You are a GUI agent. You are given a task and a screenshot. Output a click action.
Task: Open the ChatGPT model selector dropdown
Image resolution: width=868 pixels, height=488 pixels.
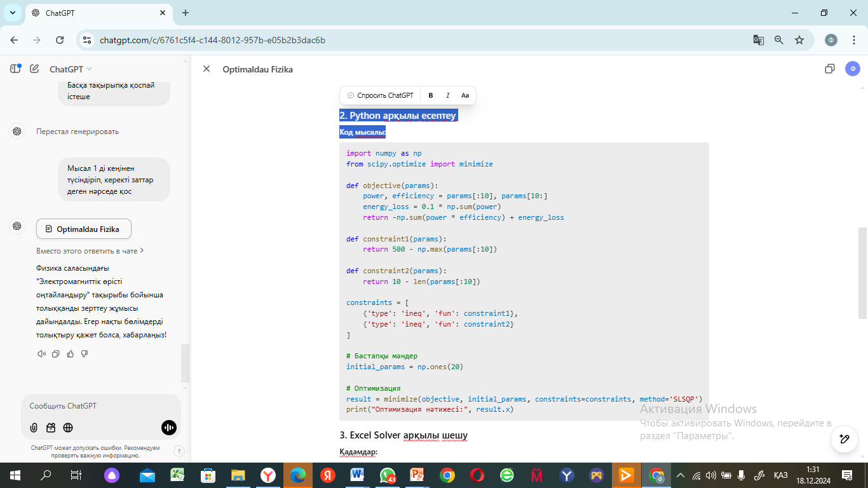click(x=71, y=69)
